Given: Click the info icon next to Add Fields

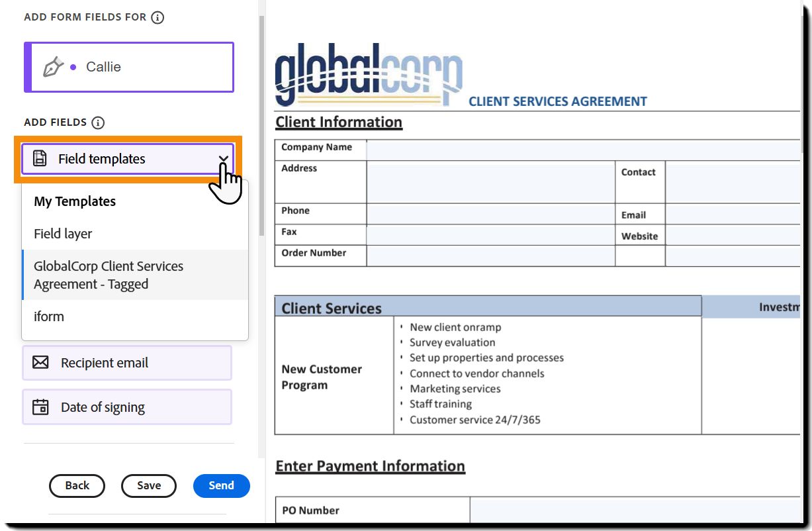Looking at the screenshot, I should tap(98, 122).
